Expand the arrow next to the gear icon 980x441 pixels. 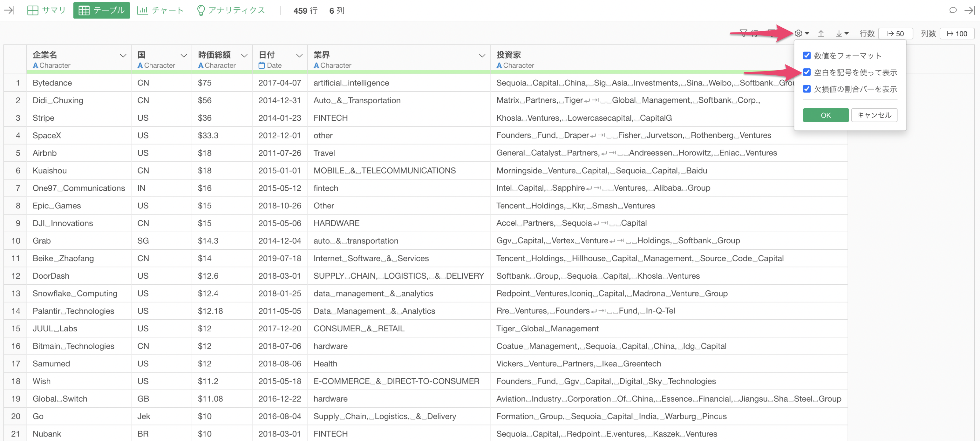[807, 33]
